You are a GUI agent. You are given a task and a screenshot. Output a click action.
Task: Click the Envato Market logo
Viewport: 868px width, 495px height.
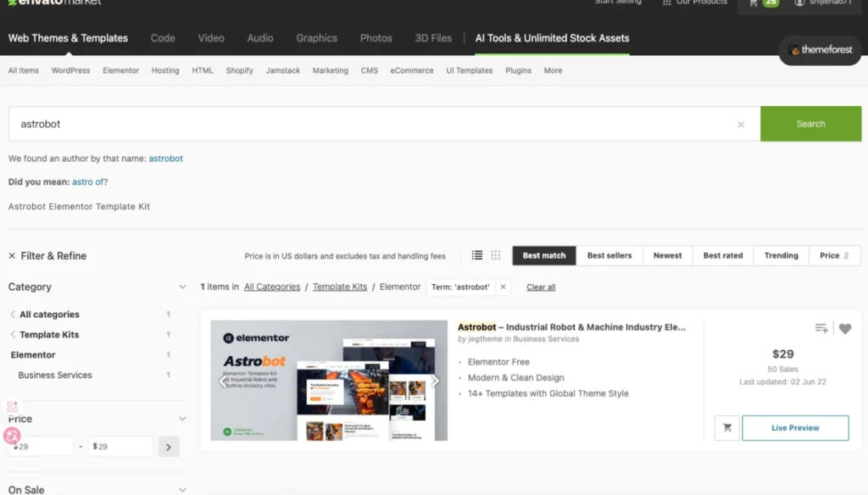(54, 3)
